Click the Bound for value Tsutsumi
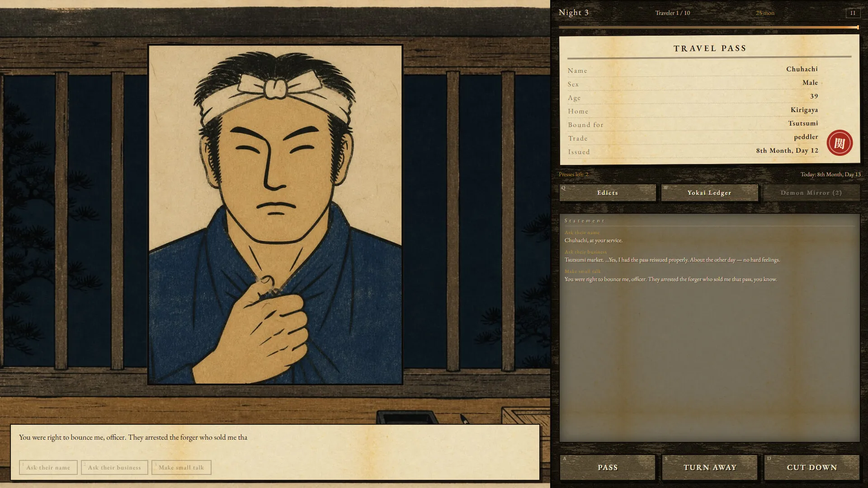Screen dimensions: 868x488 click(803, 123)
